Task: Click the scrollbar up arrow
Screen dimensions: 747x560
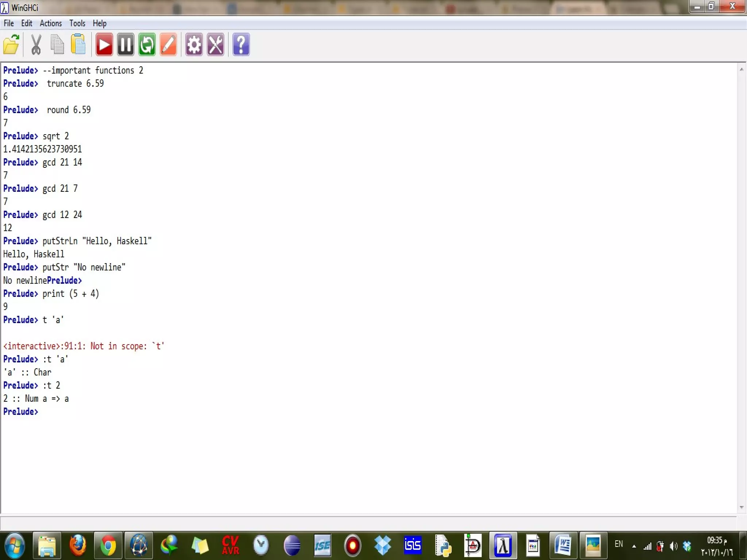Action: pos(742,69)
